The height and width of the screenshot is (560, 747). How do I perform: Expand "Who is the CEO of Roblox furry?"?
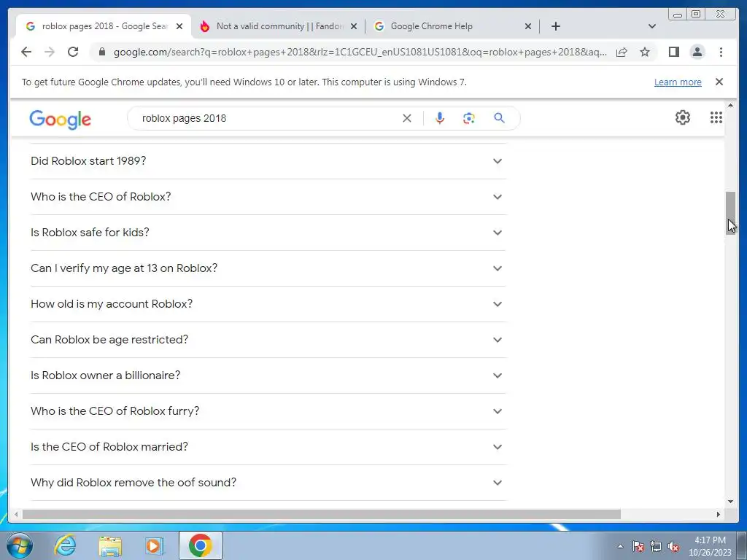(x=268, y=411)
